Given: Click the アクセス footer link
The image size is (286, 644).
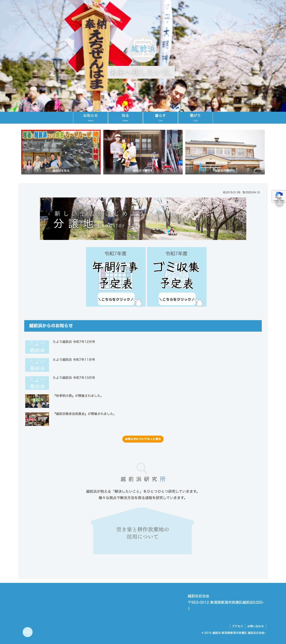Looking at the screenshot, I should (238, 626).
